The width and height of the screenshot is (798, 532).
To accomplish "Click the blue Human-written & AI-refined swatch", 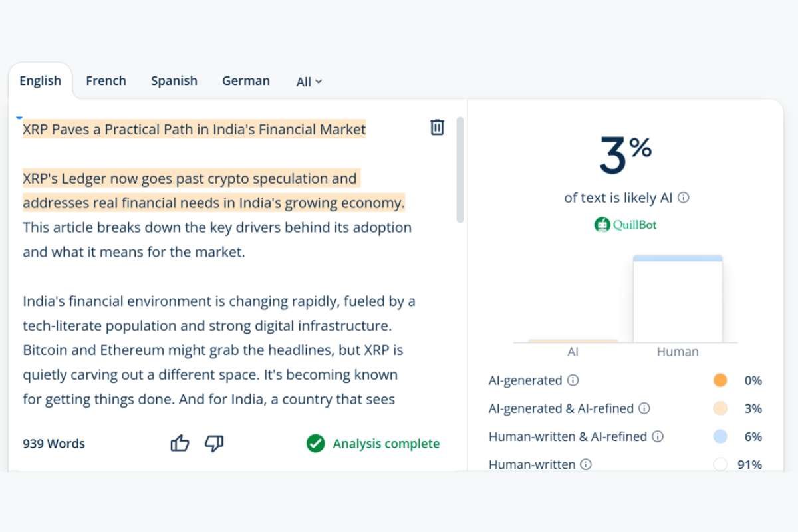I will pyautogui.click(x=720, y=436).
